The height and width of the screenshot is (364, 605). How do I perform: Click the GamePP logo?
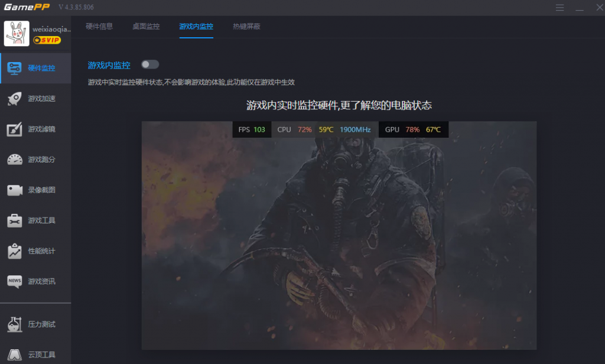pyautogui.click(x=27, y=7)
